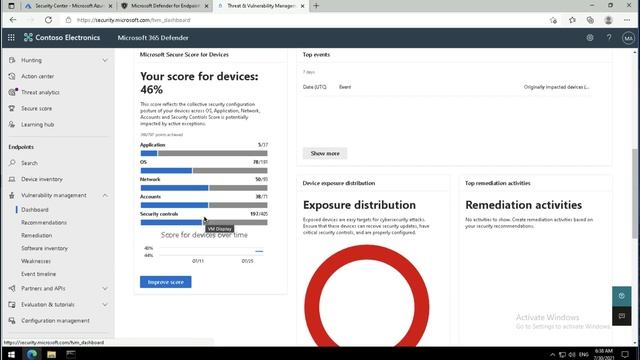Viewport: 640px width, 360px height.
Task: Click the favorites star icon in browser toolbar
Action: tap(572, 20)
